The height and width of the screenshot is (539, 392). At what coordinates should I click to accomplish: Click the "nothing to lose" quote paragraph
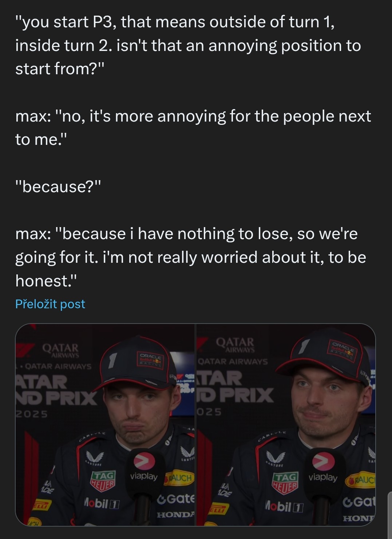(x=190, y=257)
